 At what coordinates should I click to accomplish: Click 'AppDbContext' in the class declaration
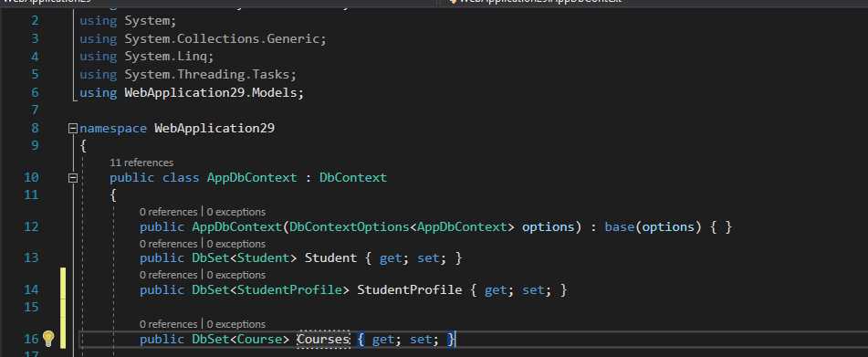[x=252, y=178]
